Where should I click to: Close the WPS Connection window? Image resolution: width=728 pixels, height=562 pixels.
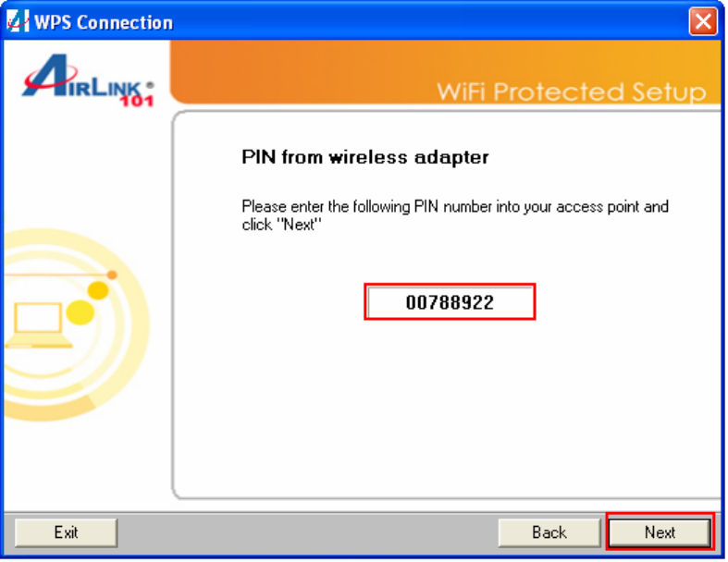pyautogui.click(x=704, y=21)
